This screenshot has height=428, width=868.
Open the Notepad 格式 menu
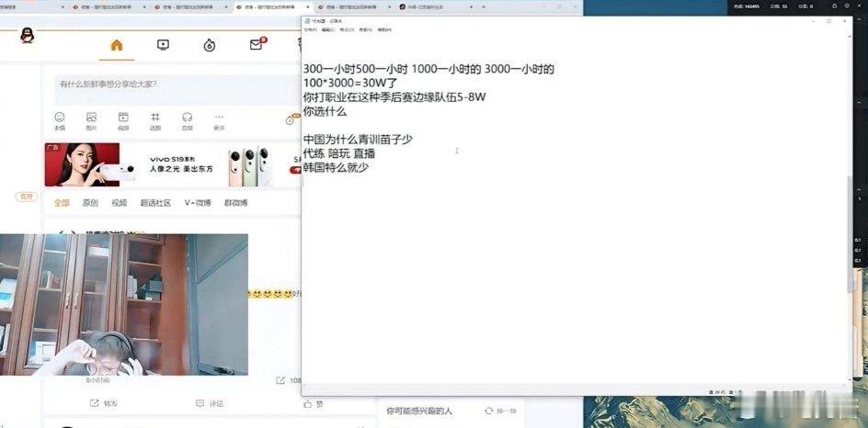tap(347, 30)
